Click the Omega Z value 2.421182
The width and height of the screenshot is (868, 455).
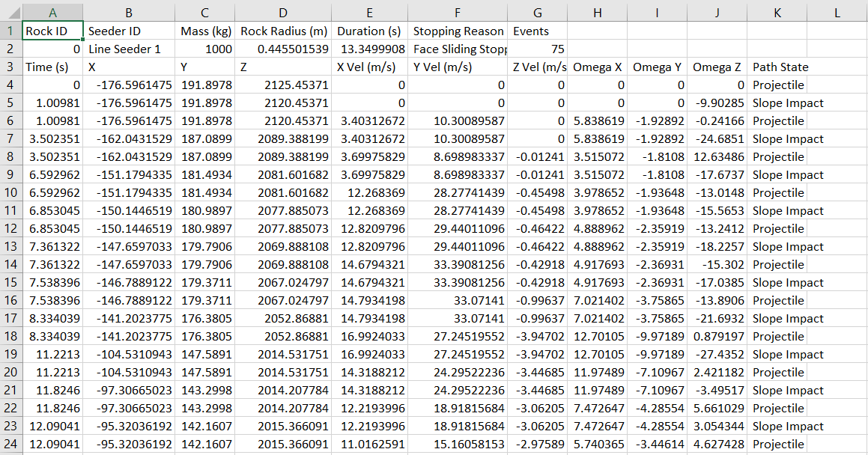717,372
